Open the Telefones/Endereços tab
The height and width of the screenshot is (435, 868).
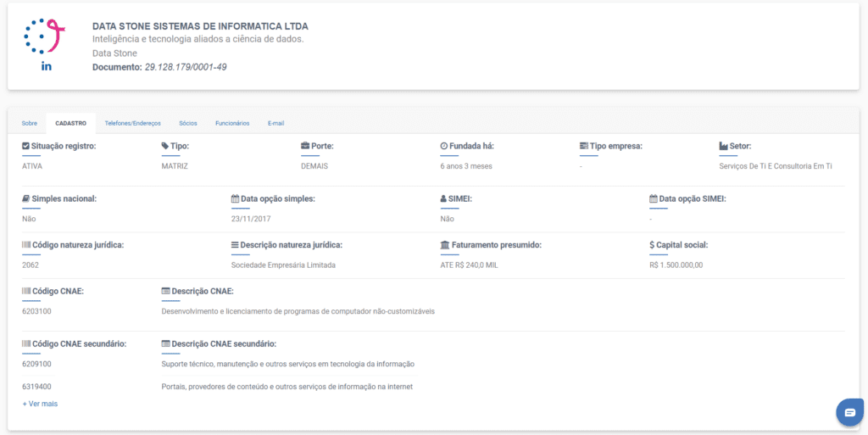133,124
